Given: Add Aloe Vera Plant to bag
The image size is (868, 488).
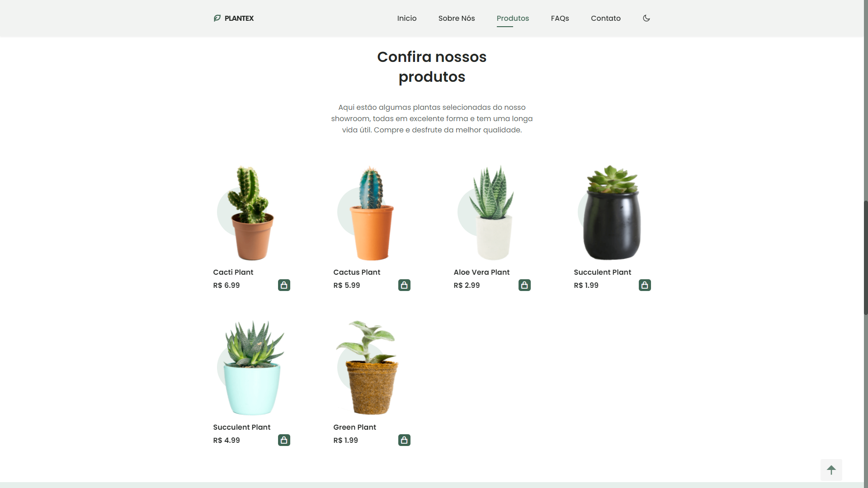Looking at the screenshot, I should point(524,285).
